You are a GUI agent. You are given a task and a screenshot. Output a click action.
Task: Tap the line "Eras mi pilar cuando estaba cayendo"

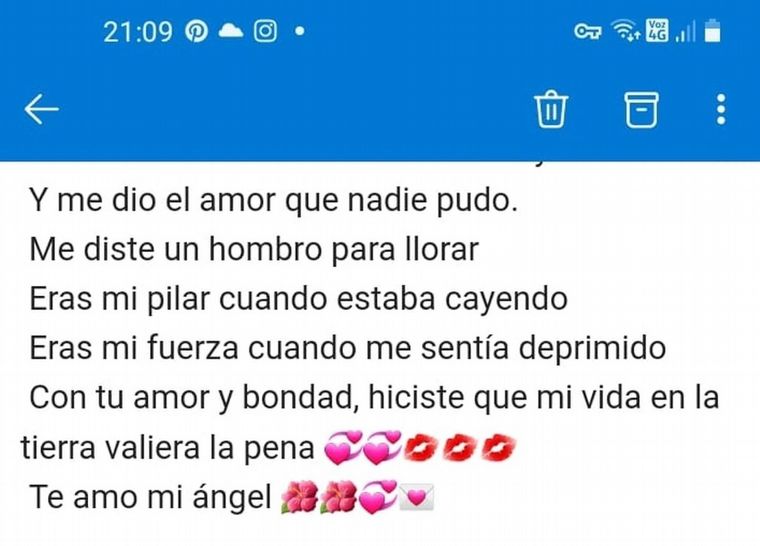pyautogui.click(x=299, y=299)
